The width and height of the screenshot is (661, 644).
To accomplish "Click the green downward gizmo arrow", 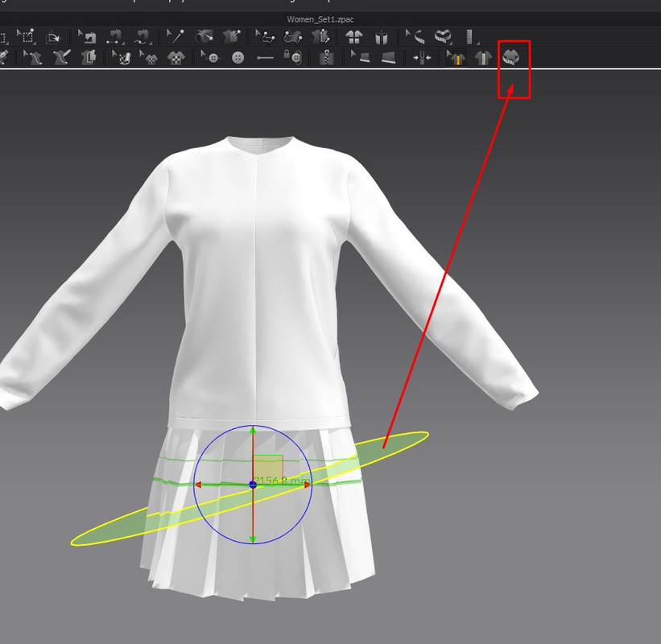I will point(253,539).
